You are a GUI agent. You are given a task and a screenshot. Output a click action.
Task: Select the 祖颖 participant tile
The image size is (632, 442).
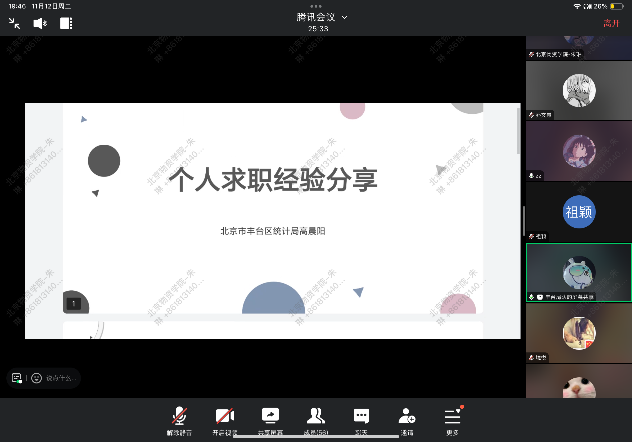[x=579, y=212]
